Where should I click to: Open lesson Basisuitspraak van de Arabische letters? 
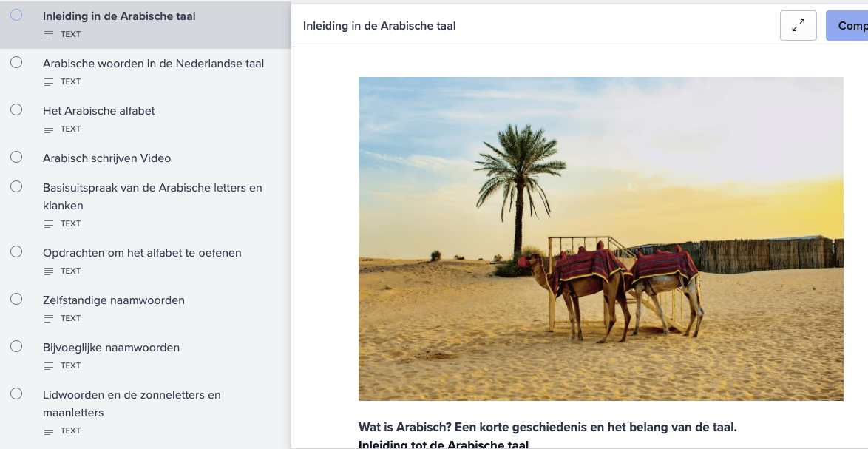[152, 197]
